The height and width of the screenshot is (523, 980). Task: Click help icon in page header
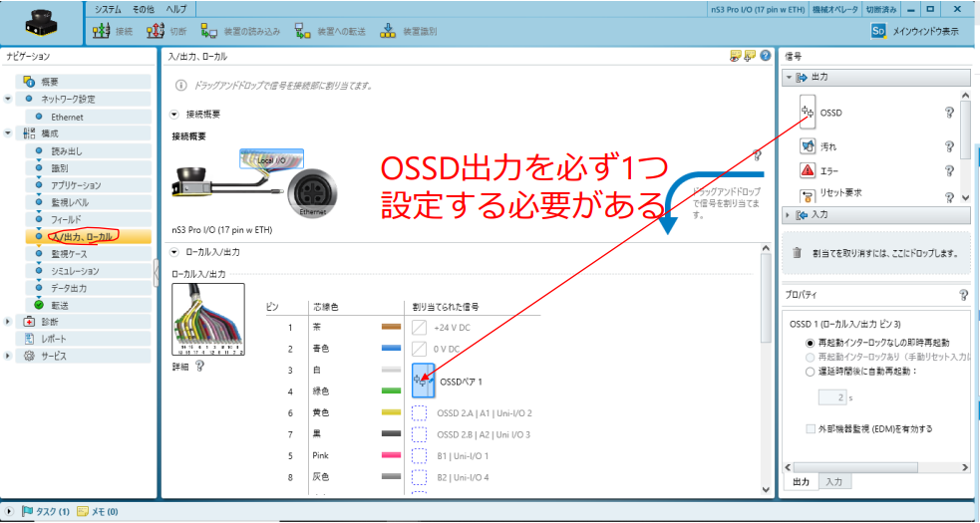pos(766,56)
